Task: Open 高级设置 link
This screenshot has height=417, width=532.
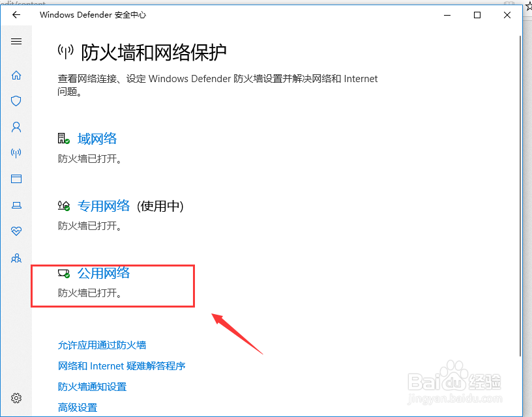Action: click(78, 407)
